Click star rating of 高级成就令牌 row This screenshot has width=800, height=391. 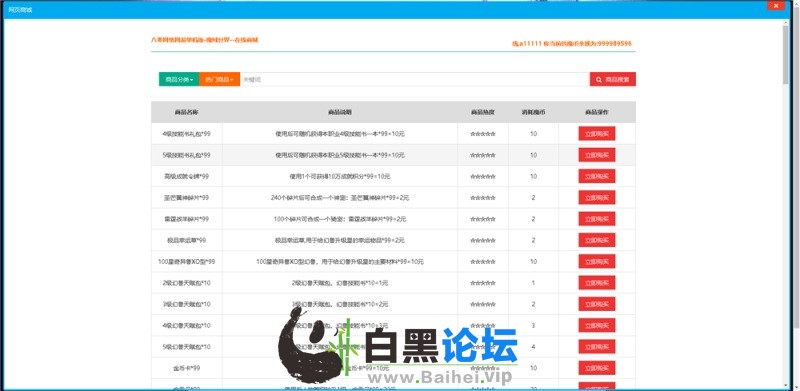pos(483,176)
